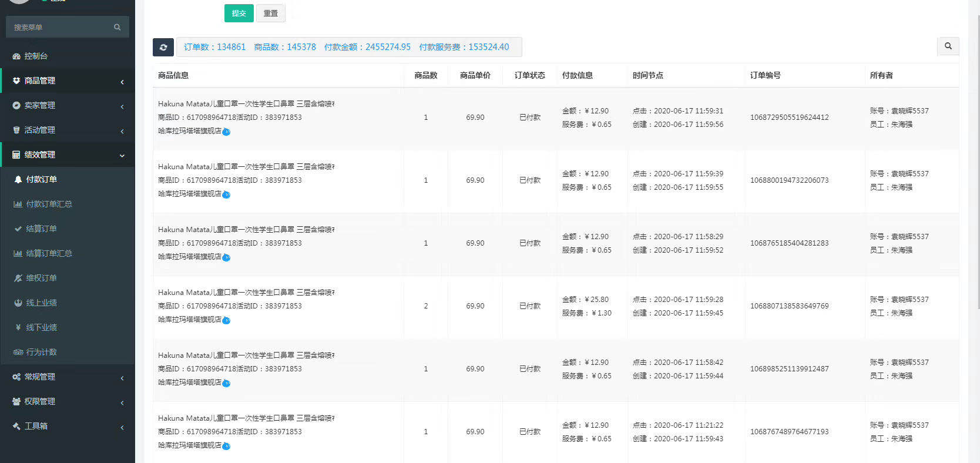The width and height of the screenshot is (980, 463).
Task: Click the gavel icon for 维权订单
Action: pyautogui.click(x=18, y=278)
